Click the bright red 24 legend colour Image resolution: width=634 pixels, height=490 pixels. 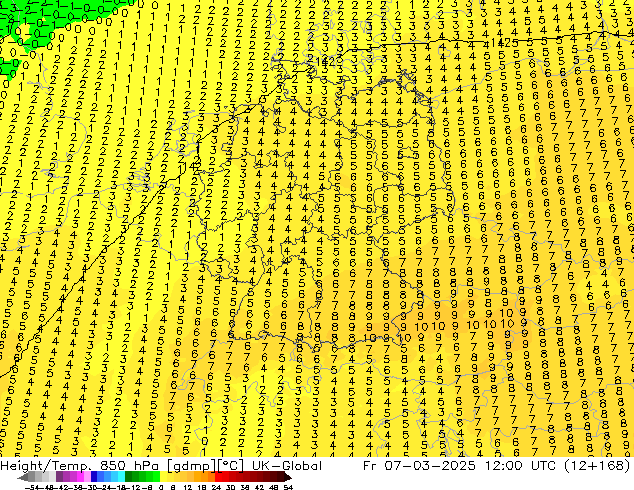tap(218, 477)
